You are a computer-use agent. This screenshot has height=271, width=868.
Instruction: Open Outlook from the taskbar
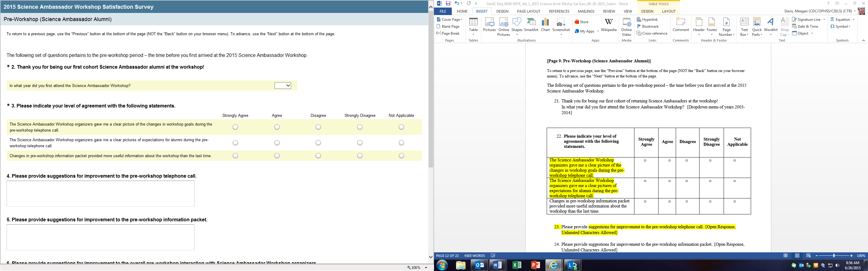click(x=479, y=265)
